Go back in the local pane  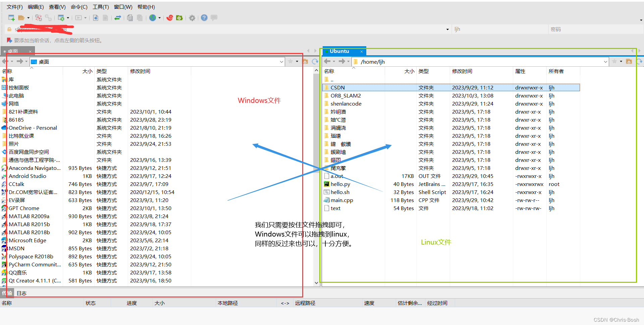(5, 61)
